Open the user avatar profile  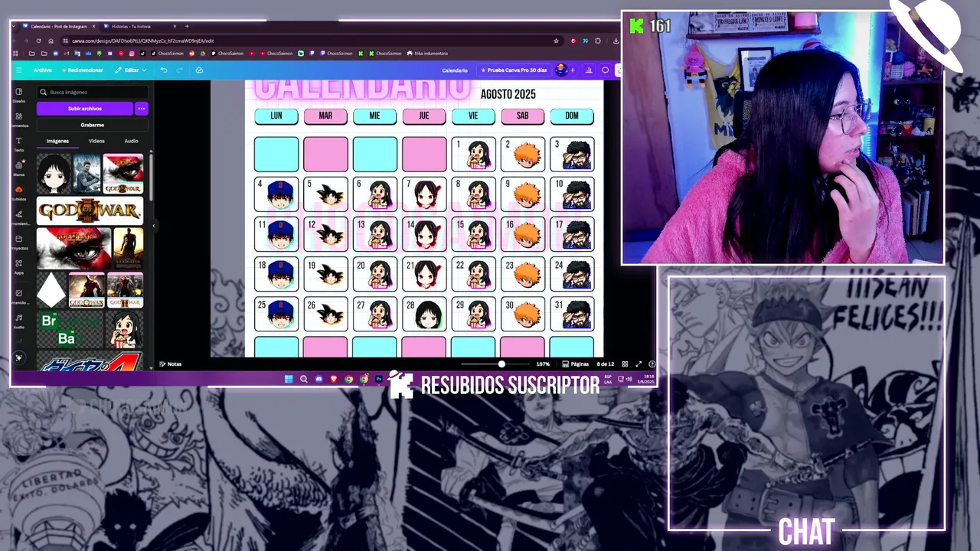pos(561,70)
